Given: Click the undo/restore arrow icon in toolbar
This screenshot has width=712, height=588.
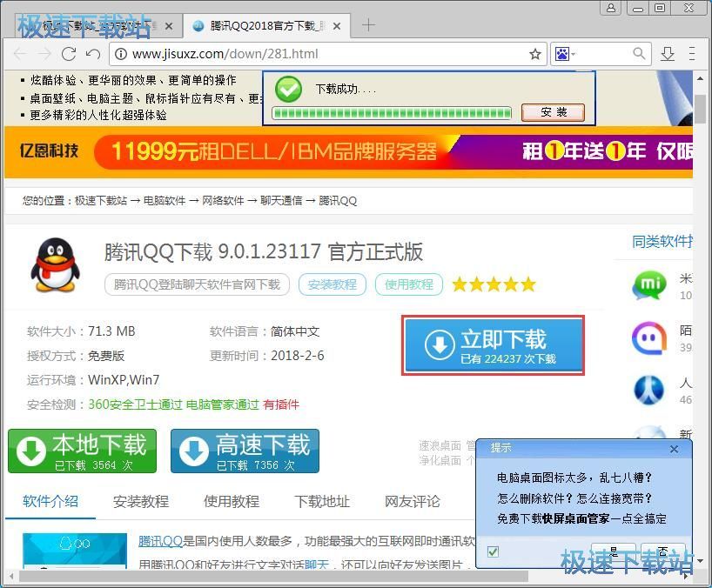Looking at the screenshot, I should click(x=93, y=54).
